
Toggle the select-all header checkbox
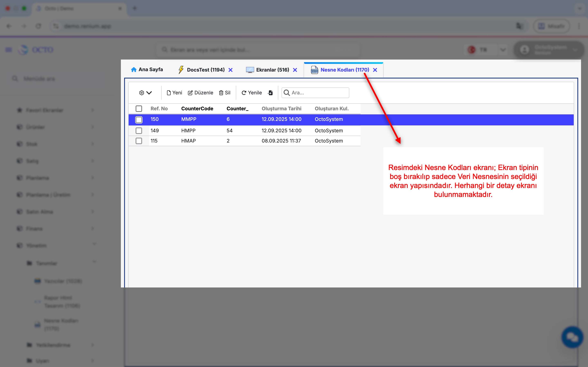pos(139,108)
